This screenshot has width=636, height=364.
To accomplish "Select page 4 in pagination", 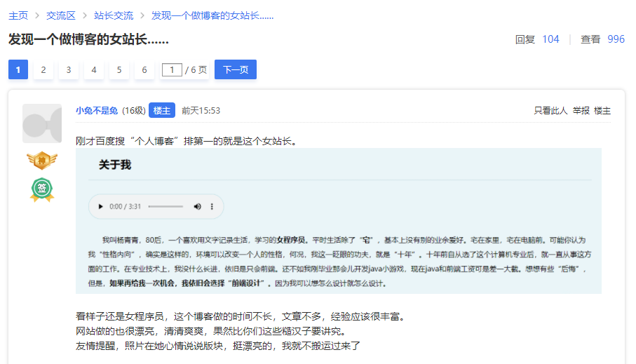I will coord(93,69).
